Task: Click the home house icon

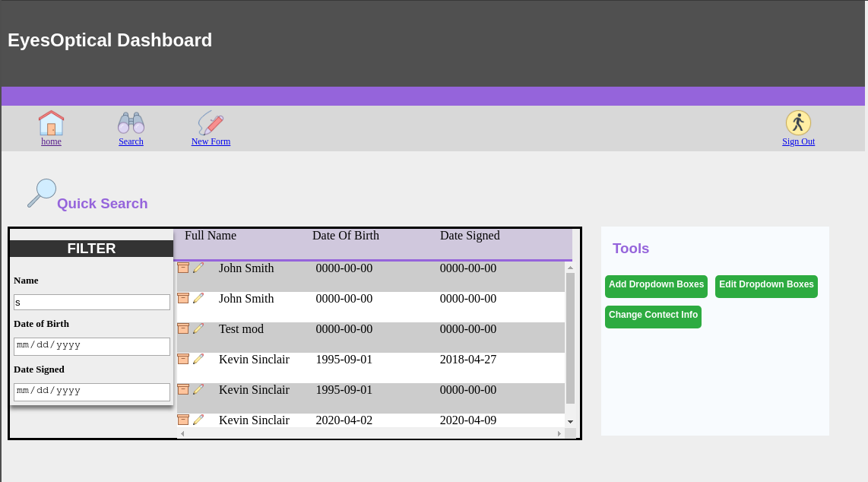Action: 51,123
